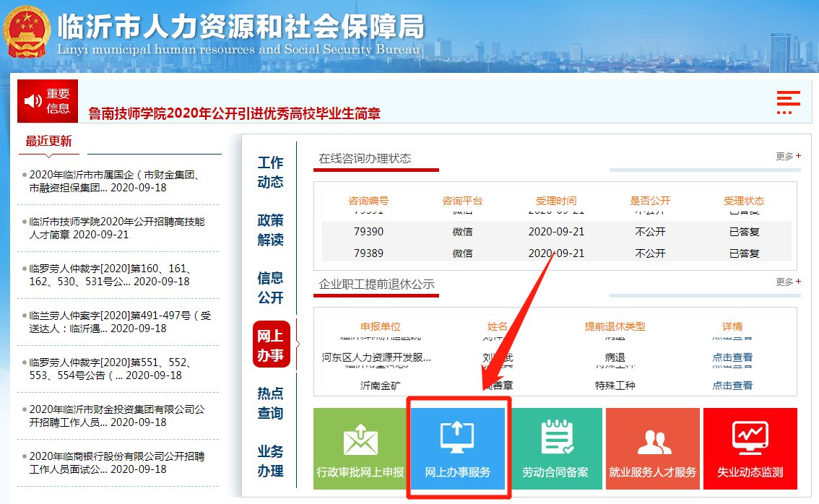Screen dimensions: 819x504
Task: Expand 更多 for 企业职工提前退休公示
Action: coord(788,282)
